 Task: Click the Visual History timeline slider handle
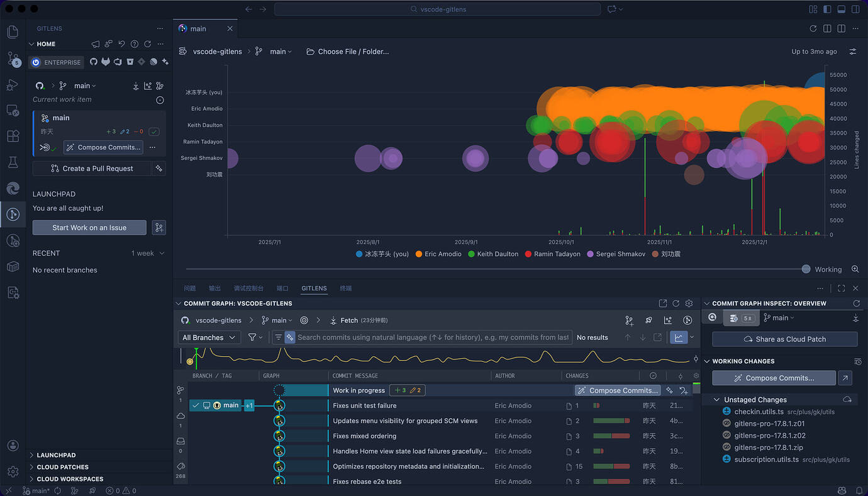click(806, 269)
